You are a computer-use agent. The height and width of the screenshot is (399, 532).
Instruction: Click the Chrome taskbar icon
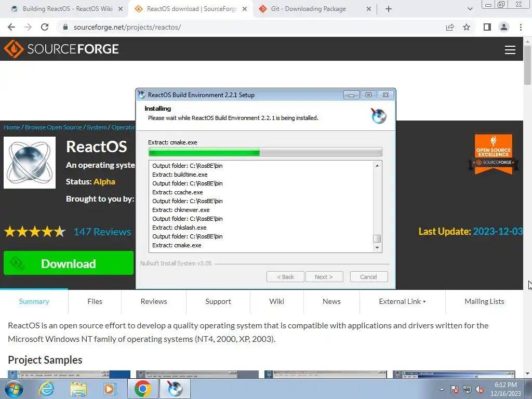click(142, 389)
